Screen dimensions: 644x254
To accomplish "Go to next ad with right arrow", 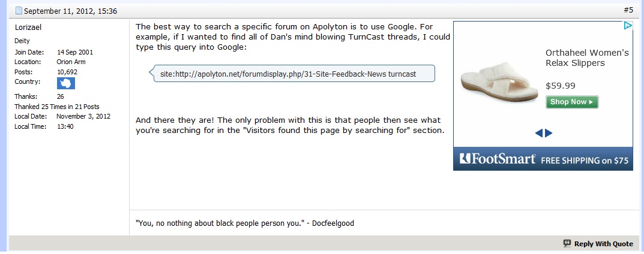I will (549, 133).
